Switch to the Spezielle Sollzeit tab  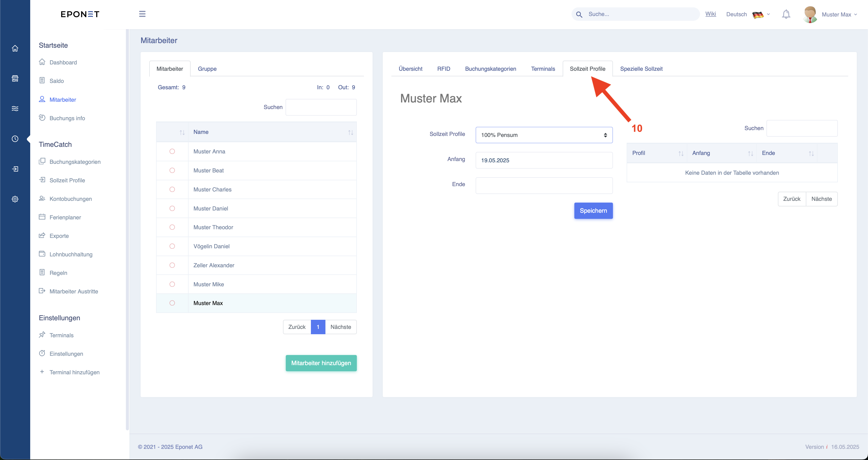point(641,69)
